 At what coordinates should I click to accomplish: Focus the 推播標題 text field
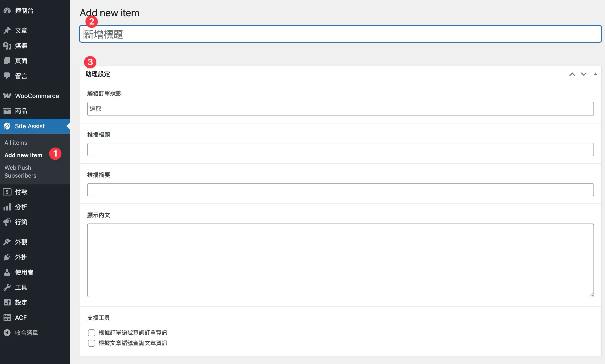click(x=340, y=150)
